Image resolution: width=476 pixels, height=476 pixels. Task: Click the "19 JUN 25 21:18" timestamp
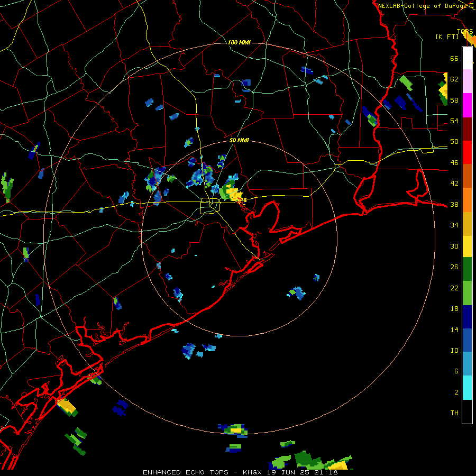point(303,472)
